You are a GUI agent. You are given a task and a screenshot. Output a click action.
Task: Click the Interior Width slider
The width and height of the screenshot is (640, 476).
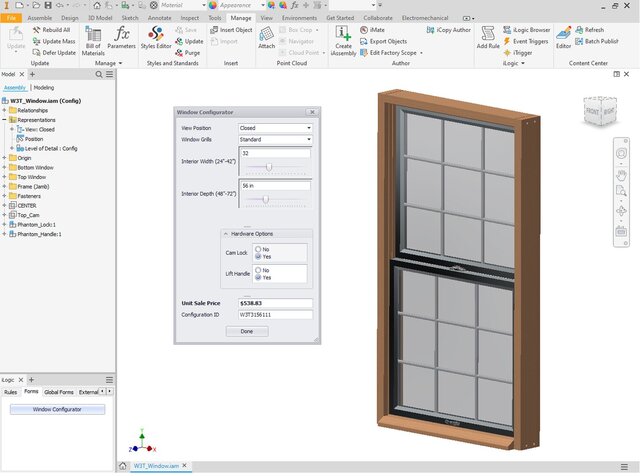coord(269,167)
